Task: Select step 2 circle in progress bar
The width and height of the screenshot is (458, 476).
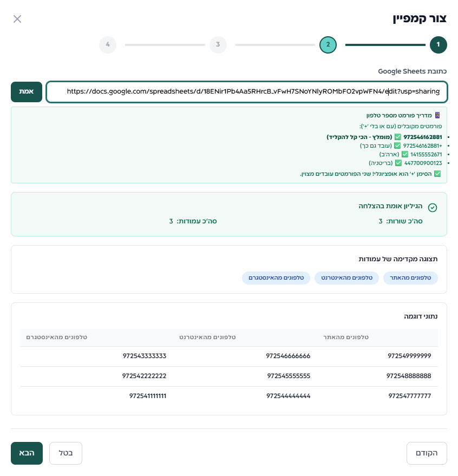Action: 328,45
